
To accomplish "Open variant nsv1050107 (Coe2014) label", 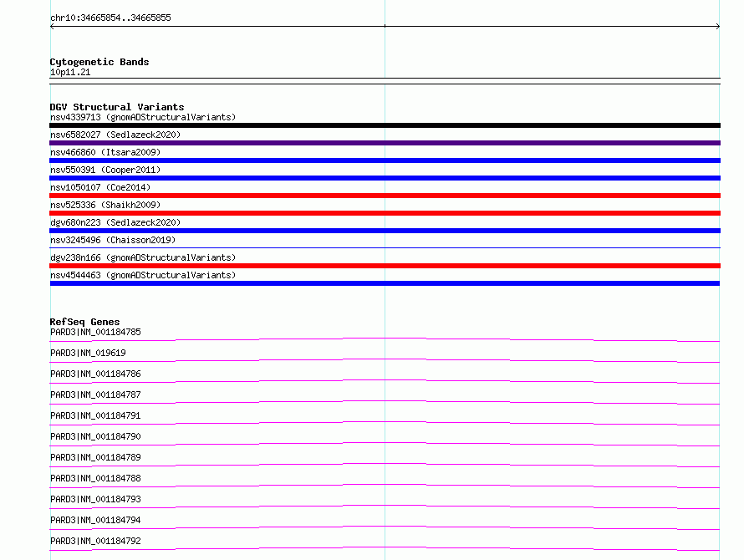I will (100, 187).
